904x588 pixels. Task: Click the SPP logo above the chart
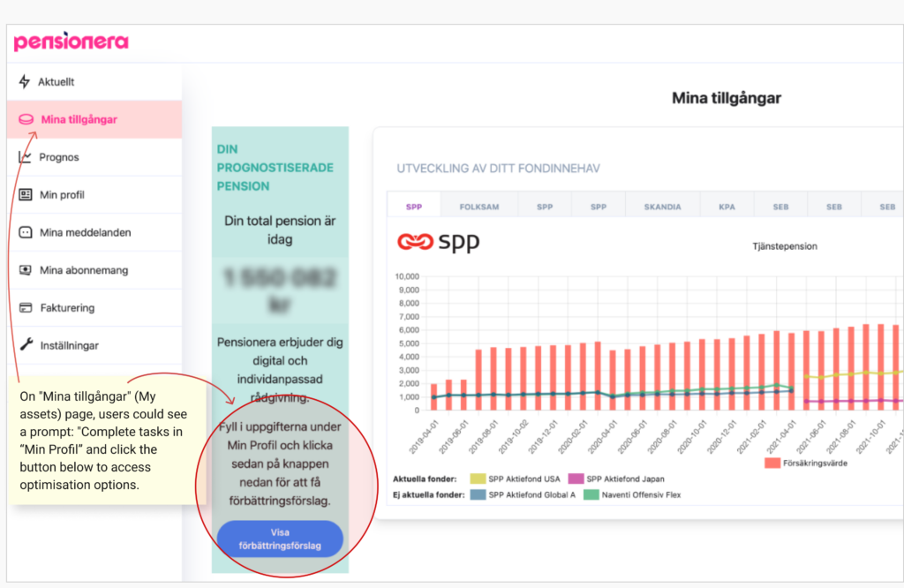click(438, 242)
